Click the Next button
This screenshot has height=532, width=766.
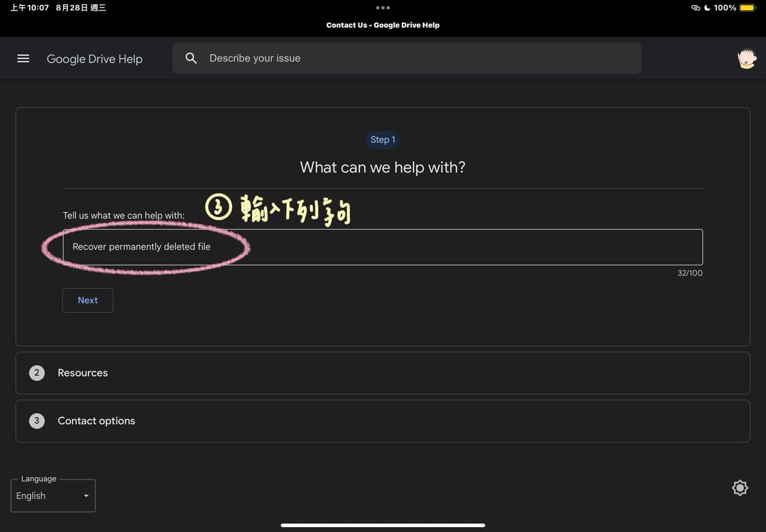coord(87,300)
